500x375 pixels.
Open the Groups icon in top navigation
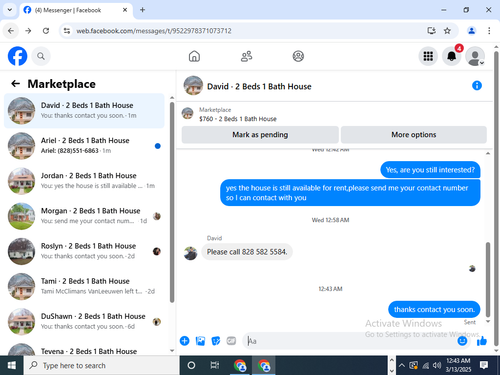click(x=298, y=56)
